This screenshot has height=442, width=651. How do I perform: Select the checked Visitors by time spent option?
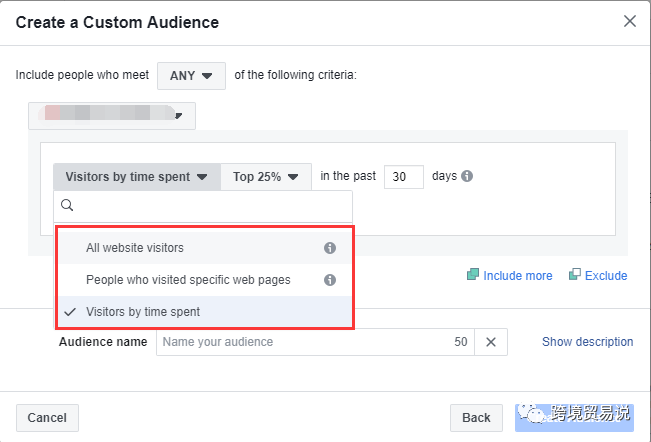[x=143, y=312]
